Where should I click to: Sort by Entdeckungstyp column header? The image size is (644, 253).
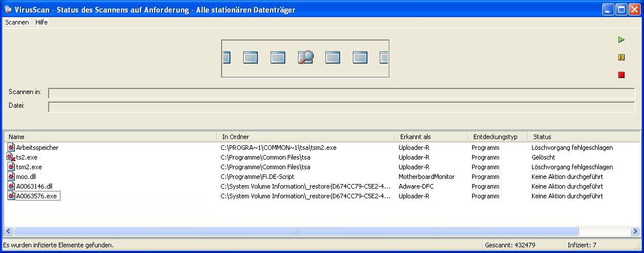[x=498, y=137]
